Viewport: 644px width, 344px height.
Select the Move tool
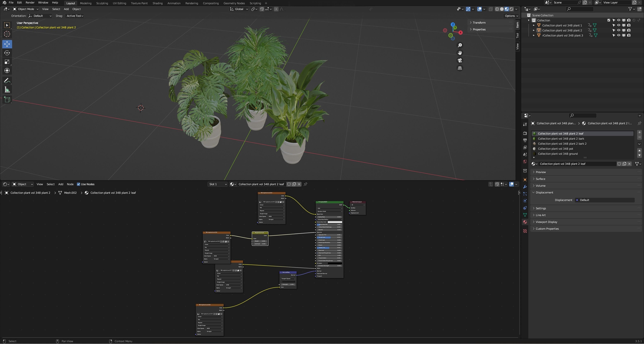tap(7, 44)
